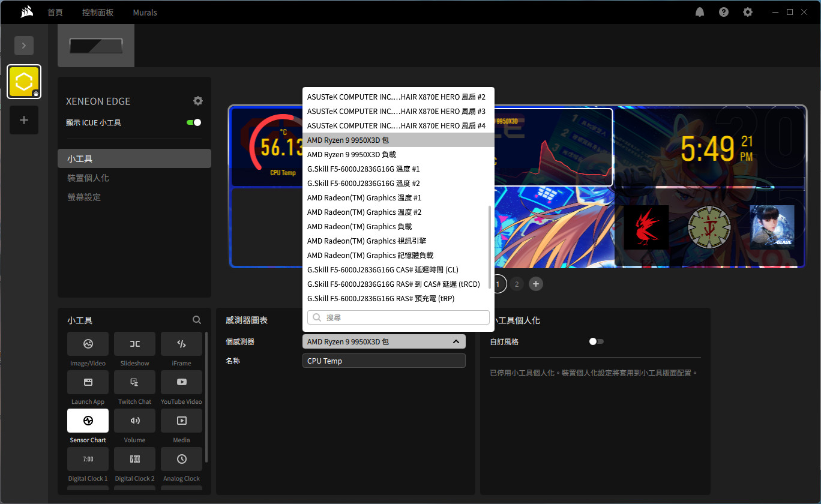Select AMD Radeon Graphics 溫度 #2 sensor

pyautogui.click(x=398, y=212)
